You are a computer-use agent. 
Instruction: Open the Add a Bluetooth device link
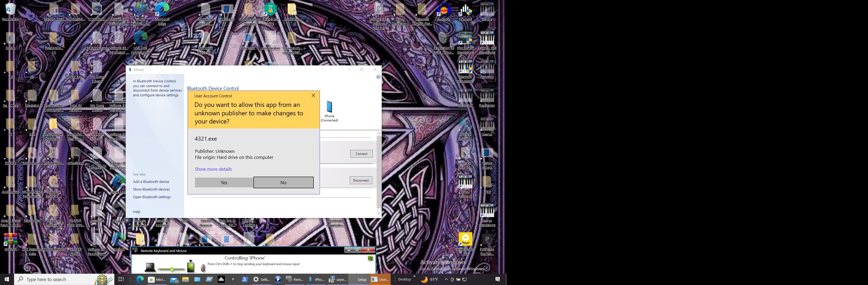[151, 182]
